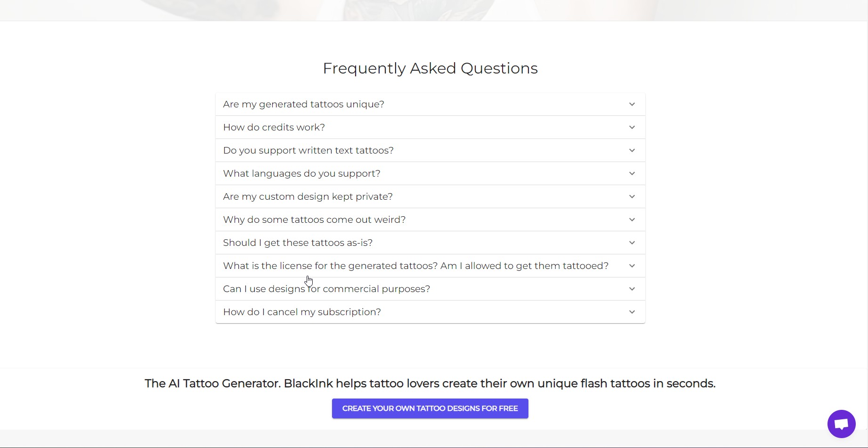Expand 'How do I cancel my subscription?' FAQ
The width and height of the screenshot is (868, 448).
(x=302, y=312)
